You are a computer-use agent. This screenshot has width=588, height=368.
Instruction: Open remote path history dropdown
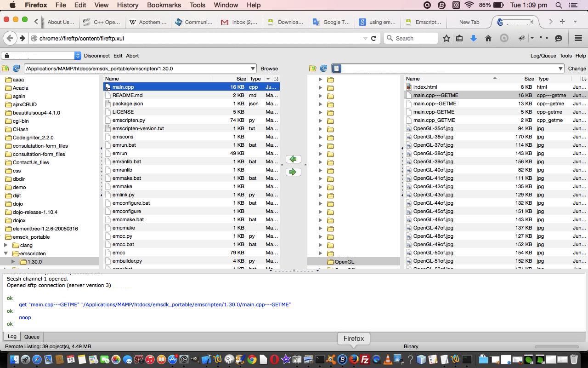point(560,69)
